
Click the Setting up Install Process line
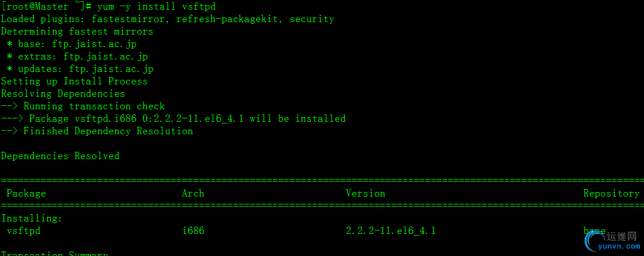point(74,81)
